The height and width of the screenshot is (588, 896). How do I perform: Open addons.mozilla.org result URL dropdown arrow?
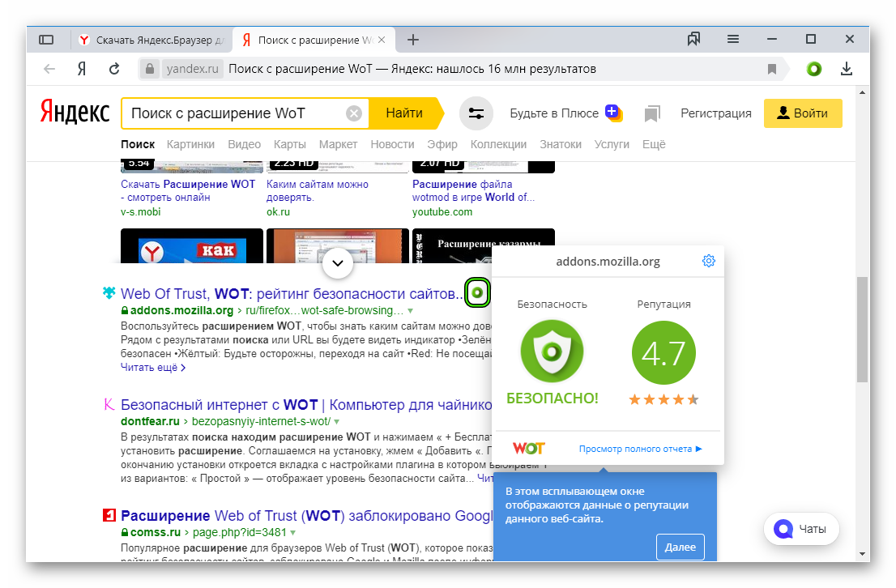pyautogui.click(x=410, y=311)
